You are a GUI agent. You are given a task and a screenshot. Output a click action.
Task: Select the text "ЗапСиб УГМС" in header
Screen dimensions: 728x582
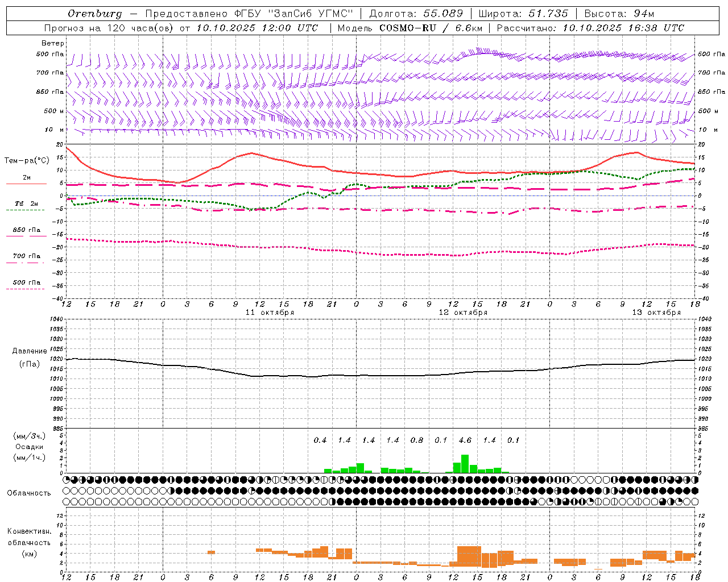coord(312,14)
